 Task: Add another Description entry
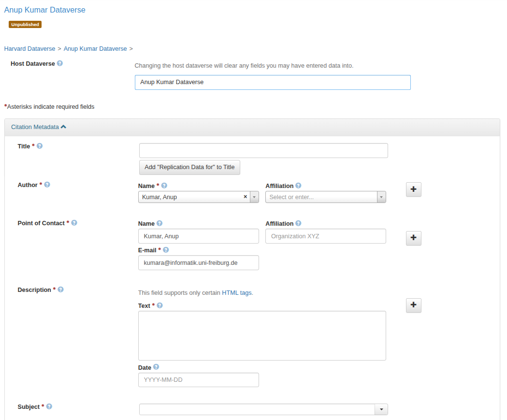(x=413, y=305)
